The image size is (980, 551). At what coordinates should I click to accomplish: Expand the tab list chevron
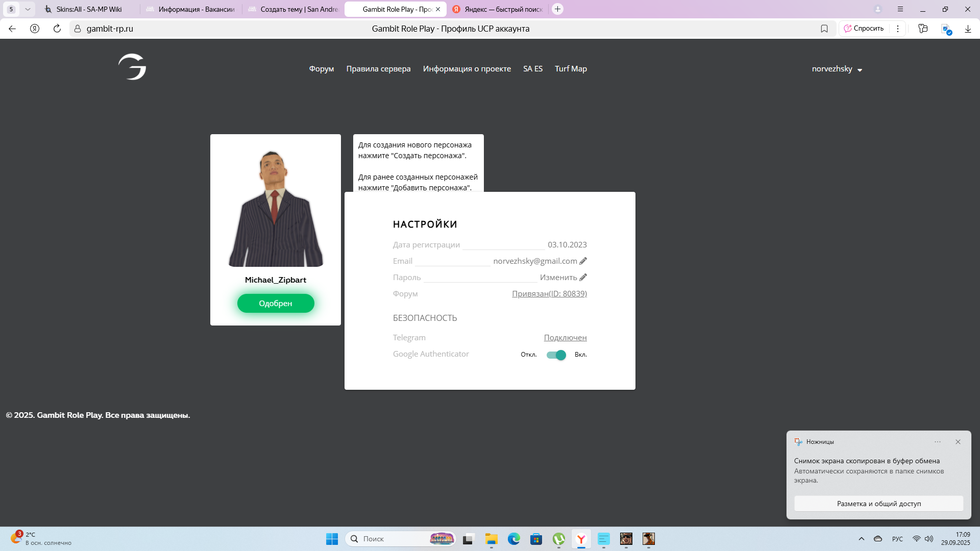coord(28,9)
